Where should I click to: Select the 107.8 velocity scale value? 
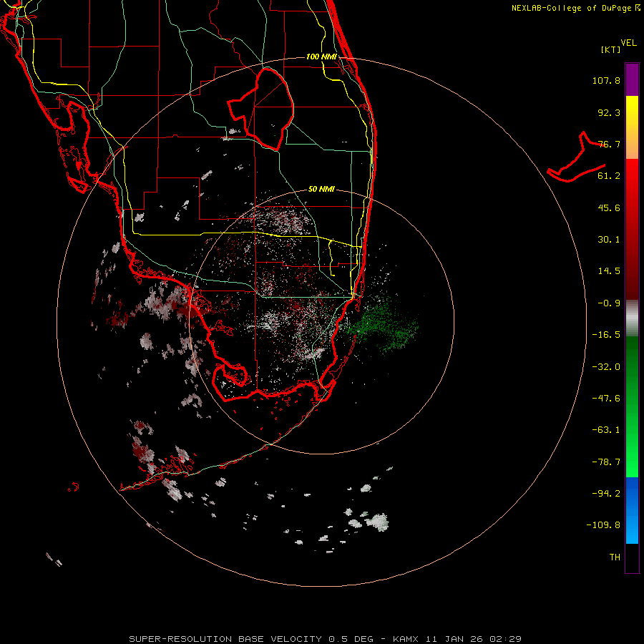pyautogui.click(x=606, y=80)
